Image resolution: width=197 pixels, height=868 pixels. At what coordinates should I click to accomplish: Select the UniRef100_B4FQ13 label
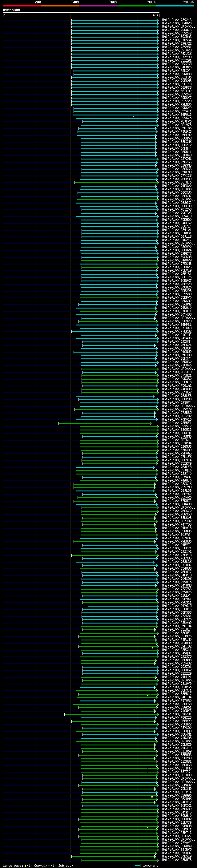pos(177,115)
